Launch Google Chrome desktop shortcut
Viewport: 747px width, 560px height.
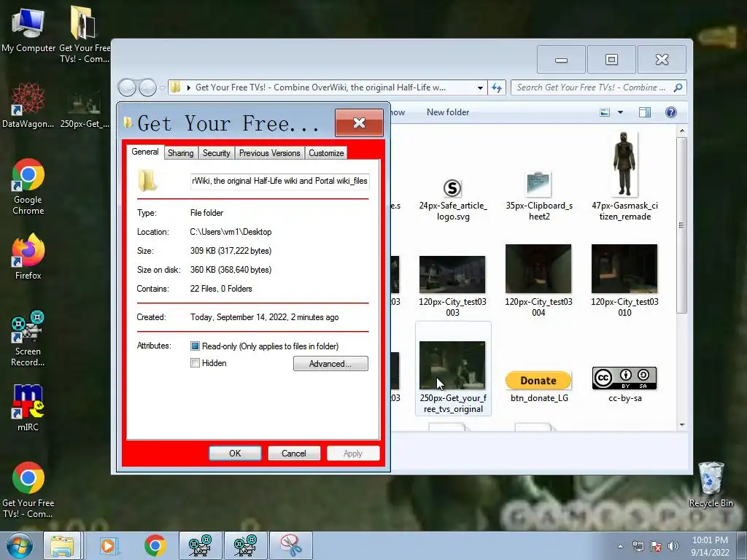(28, 187)
